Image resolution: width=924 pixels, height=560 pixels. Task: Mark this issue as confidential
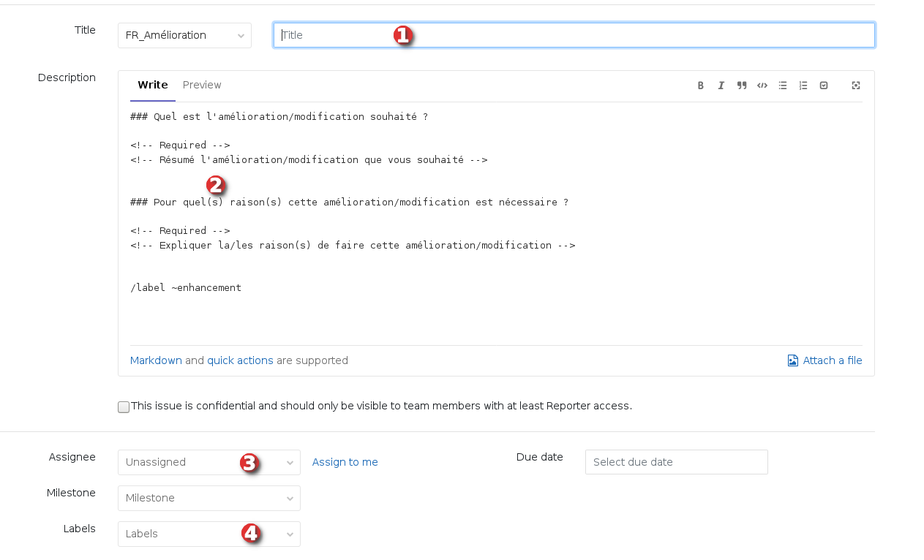coord(124,407)
